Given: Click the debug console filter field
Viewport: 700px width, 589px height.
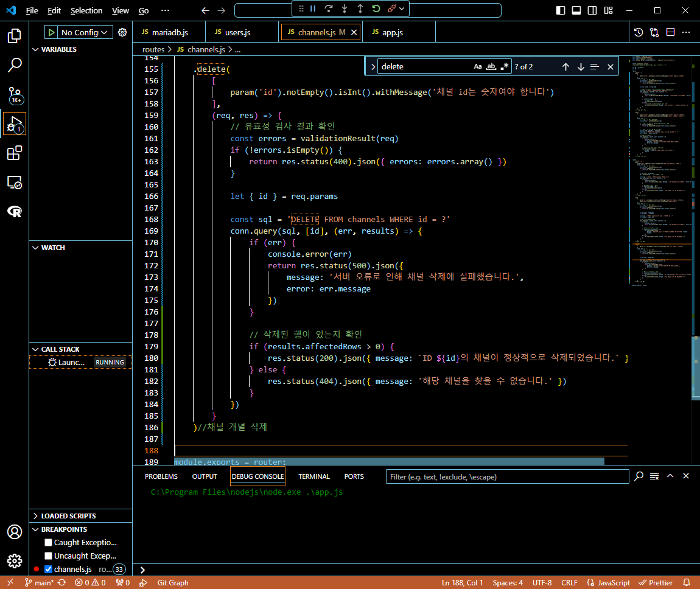Looking at the screenshot, I should (x=507, y=476).
